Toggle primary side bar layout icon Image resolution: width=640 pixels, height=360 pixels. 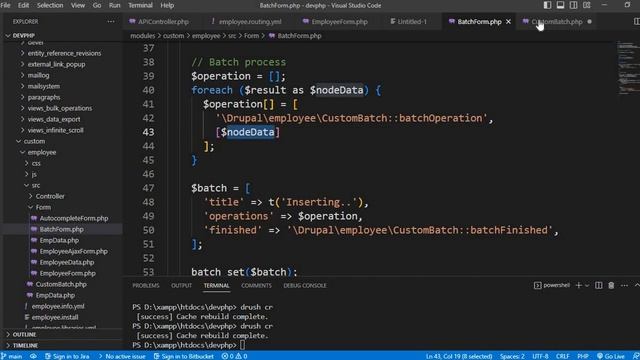547,5
